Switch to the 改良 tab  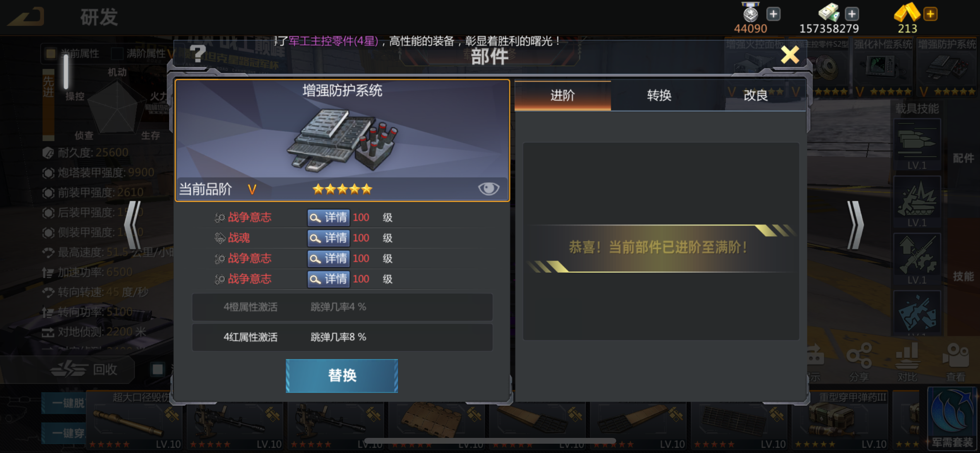[x=756, y=95]
